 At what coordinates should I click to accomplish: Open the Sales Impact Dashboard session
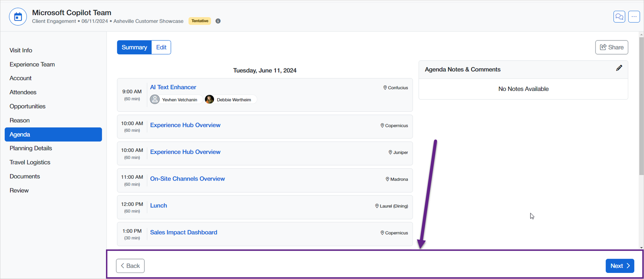pos(183,232)
